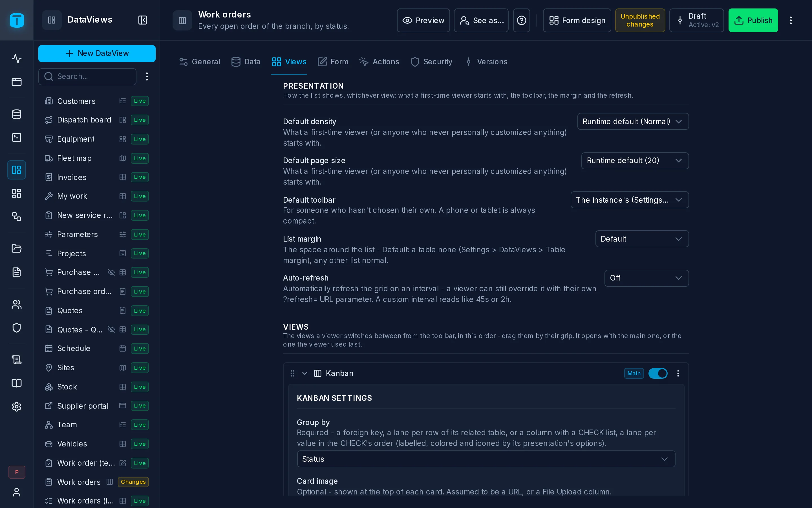Open the Draft version selector
This screenshot has height=508, width=812.
click(696, 21)
